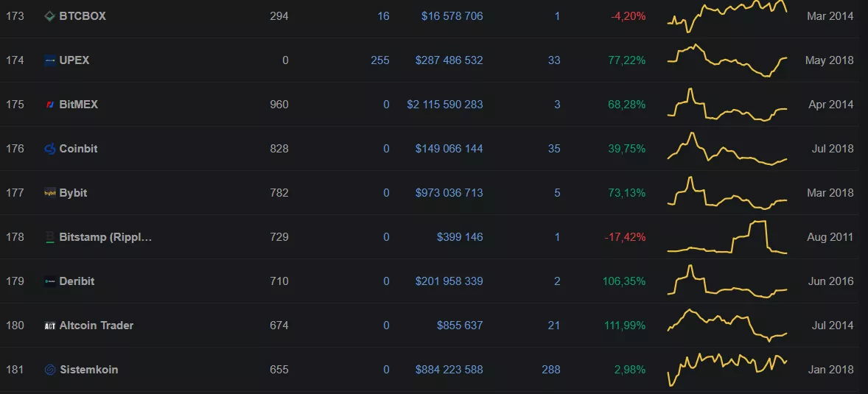Open the Altcoin Trader exchange page

[x=97, y=326]
